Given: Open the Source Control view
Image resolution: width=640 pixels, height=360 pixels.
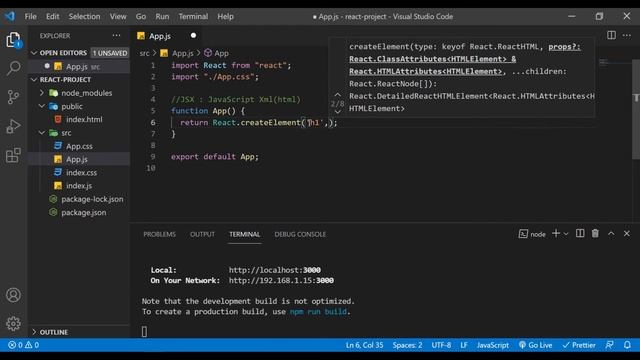Looking at the screenshot, I should pos(13,97).
